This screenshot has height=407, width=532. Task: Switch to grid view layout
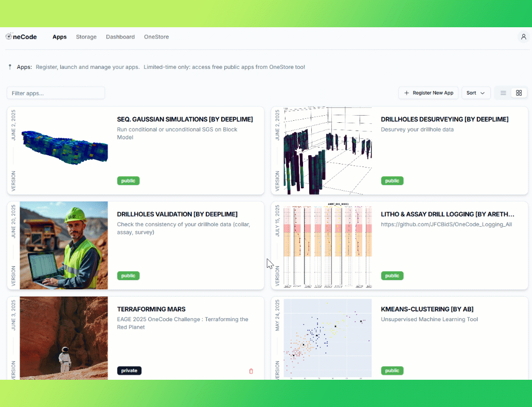[519, 93]
